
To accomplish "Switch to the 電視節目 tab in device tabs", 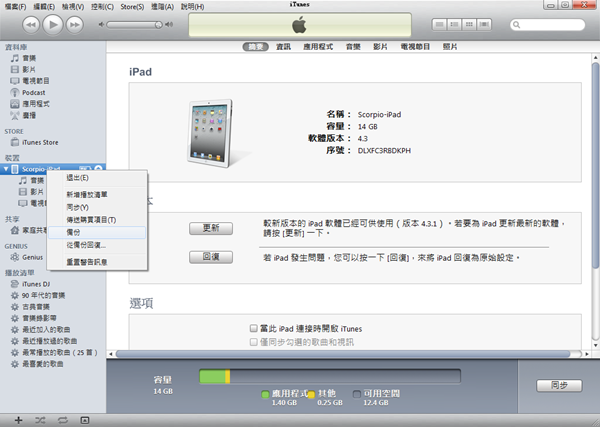I will (x=415, y=47).
